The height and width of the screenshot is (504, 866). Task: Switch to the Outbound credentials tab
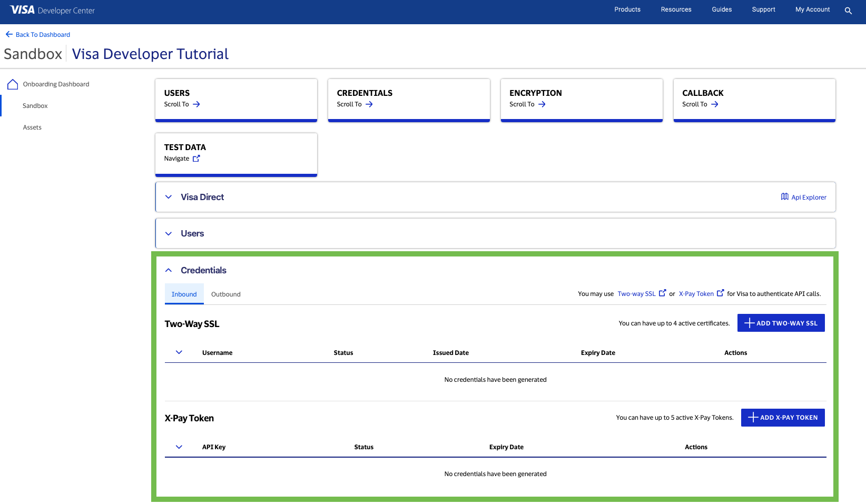click(225, 294)
